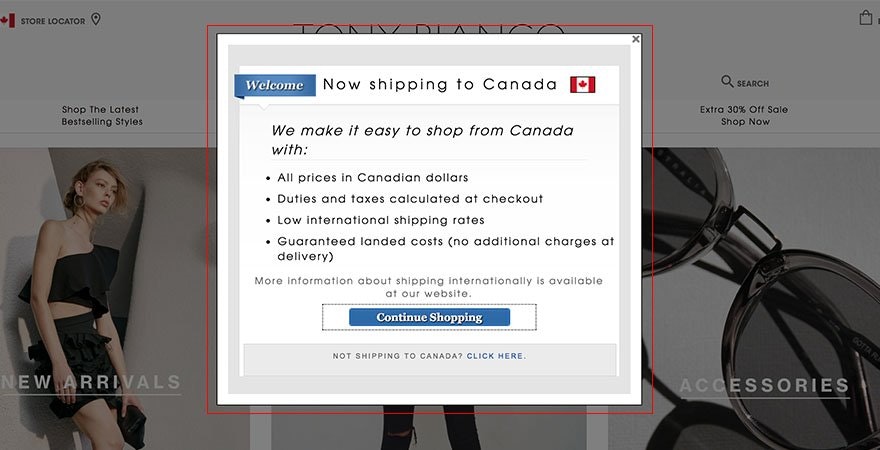
Task: Open 'Shop The Latest Bestselling Styles' promo
Action: tap(102, 116)
